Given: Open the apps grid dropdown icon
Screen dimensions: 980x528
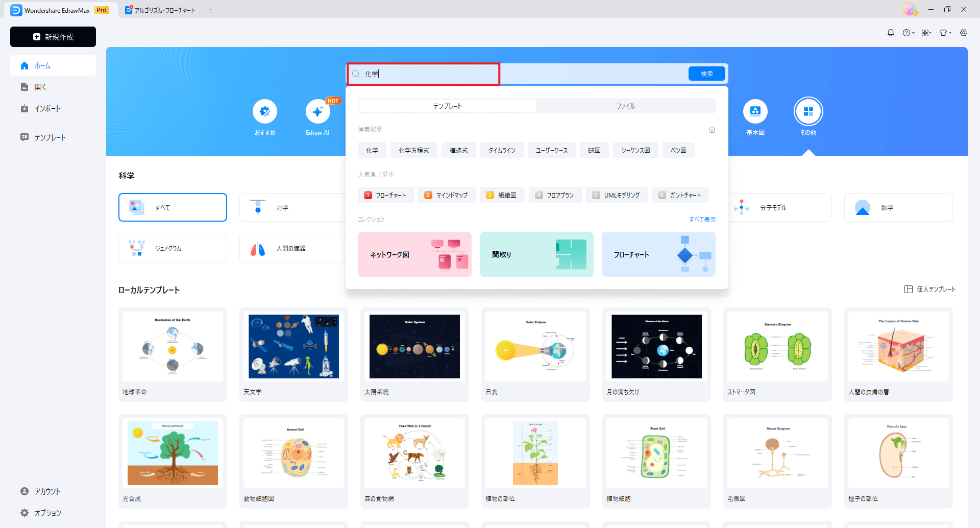Looking at the screenshot, I should tap(926, 33).
